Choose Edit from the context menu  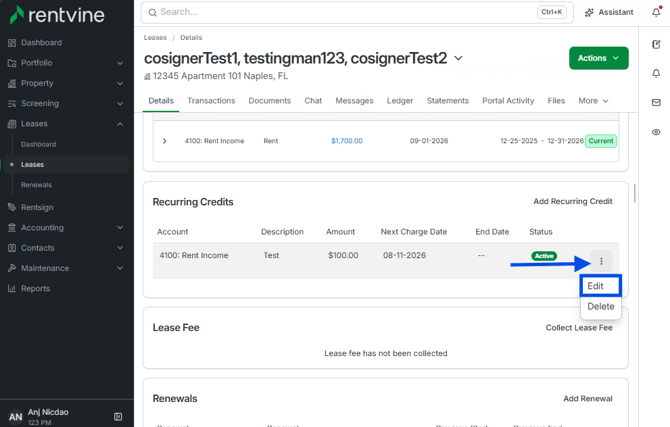click(600, 286)
